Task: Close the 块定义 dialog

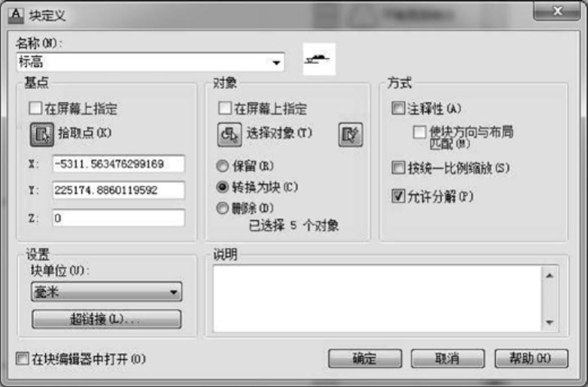Action: 556,11
